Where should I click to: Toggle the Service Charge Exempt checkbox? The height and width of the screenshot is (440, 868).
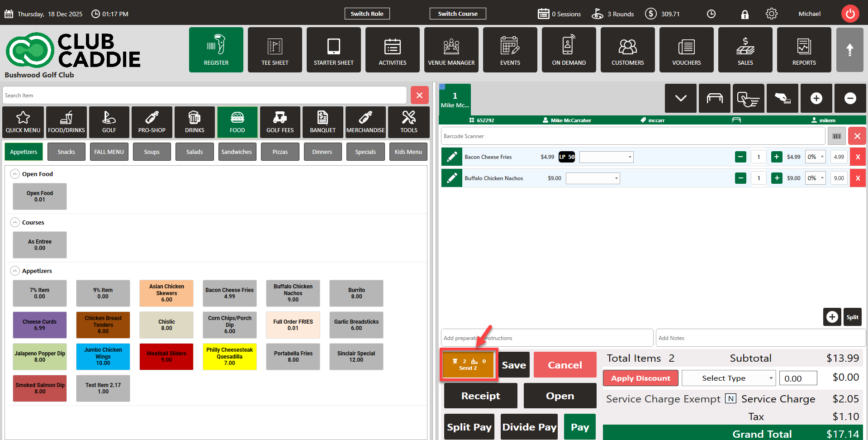(x=730, y=399)
